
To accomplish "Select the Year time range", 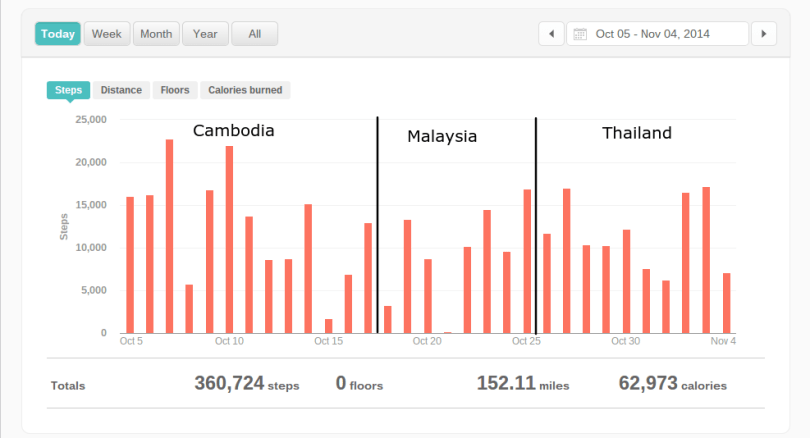I will click(x=205, y=34).
